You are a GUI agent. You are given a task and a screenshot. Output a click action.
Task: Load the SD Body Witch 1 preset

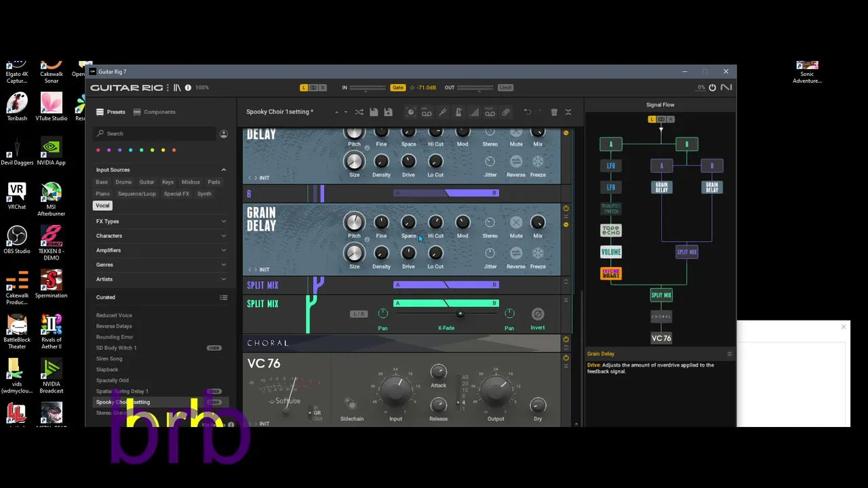[116, 348]
